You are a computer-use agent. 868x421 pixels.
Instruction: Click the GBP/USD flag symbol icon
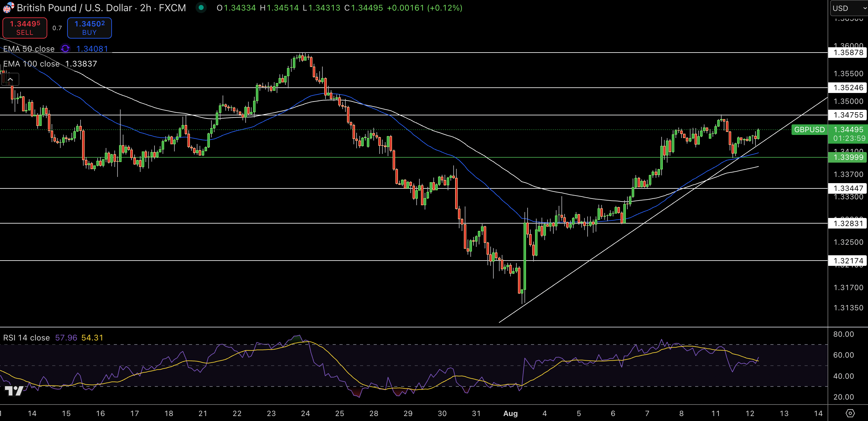point(8,7)
